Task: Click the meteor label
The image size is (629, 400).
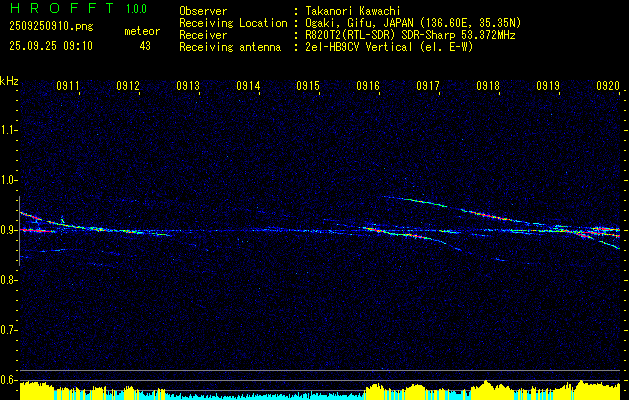Action: point(142,31)
